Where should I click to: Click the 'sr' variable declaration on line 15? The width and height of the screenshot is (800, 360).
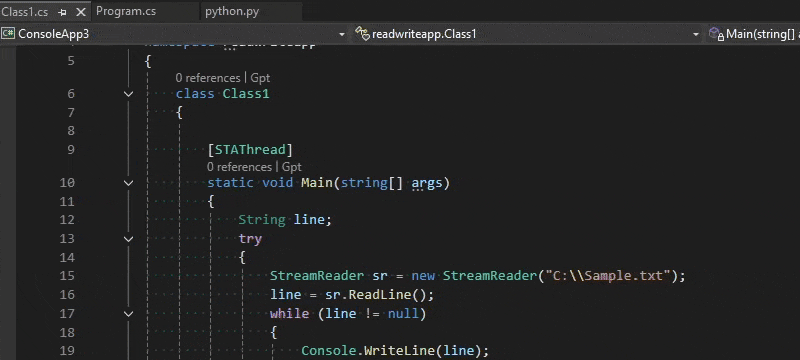pyautogui.click(x=380, y=276)
